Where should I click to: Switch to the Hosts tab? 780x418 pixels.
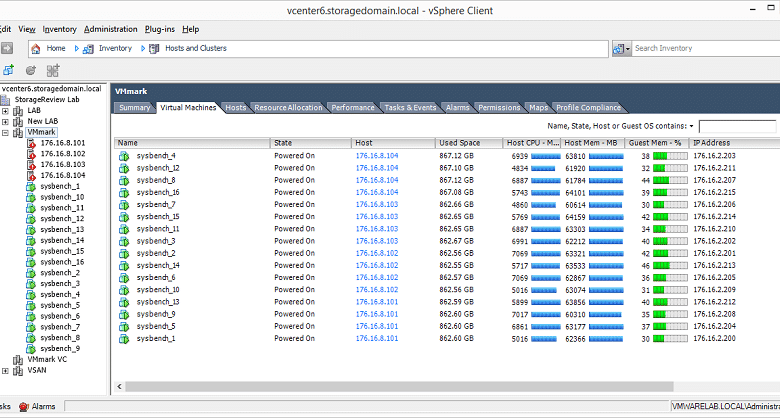coord(236,107)
